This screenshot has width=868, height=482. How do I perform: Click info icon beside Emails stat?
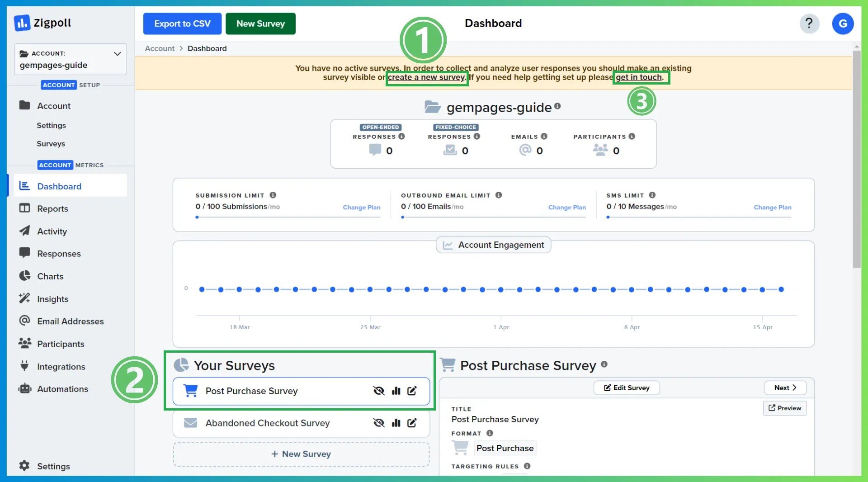544,136
